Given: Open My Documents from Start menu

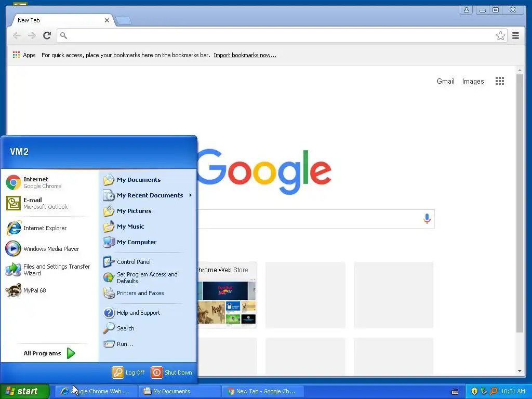Looking at the screenshot, I should (148, 180).
